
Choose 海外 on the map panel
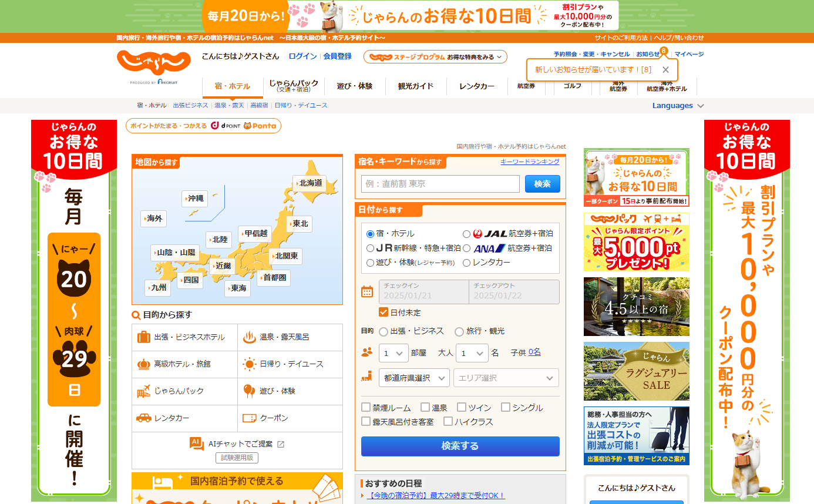[x=153, y=219]
